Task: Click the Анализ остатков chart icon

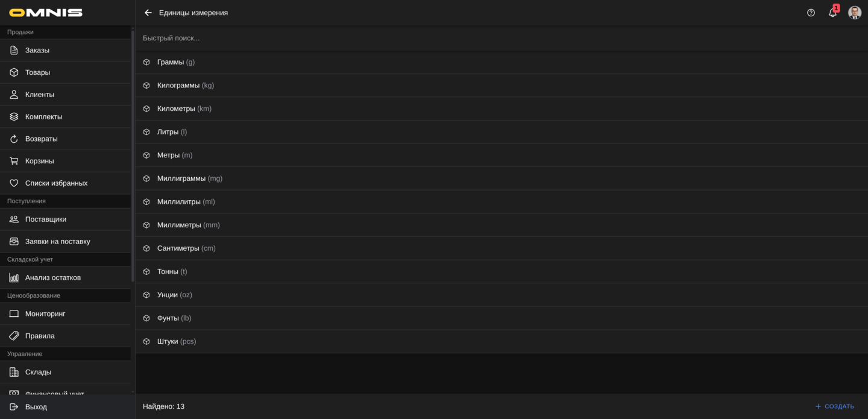Action: [x=14, y=278]
